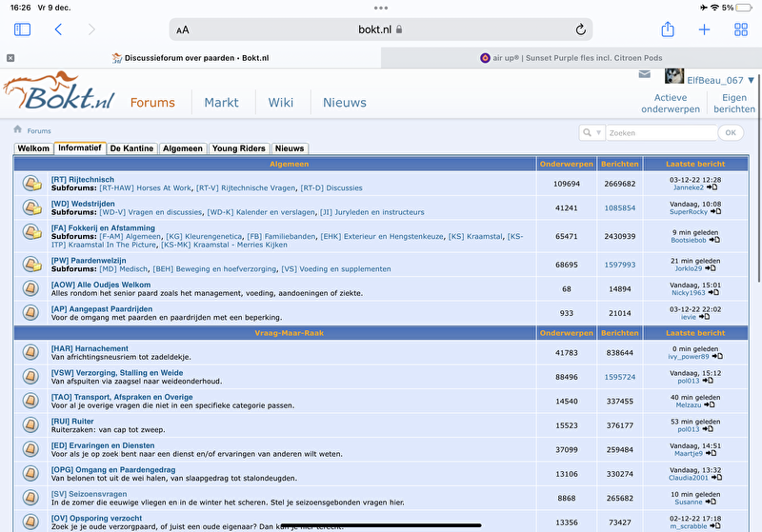
Task: Switch to the air up Sunset Purple tab
Action: coord(571,58)
